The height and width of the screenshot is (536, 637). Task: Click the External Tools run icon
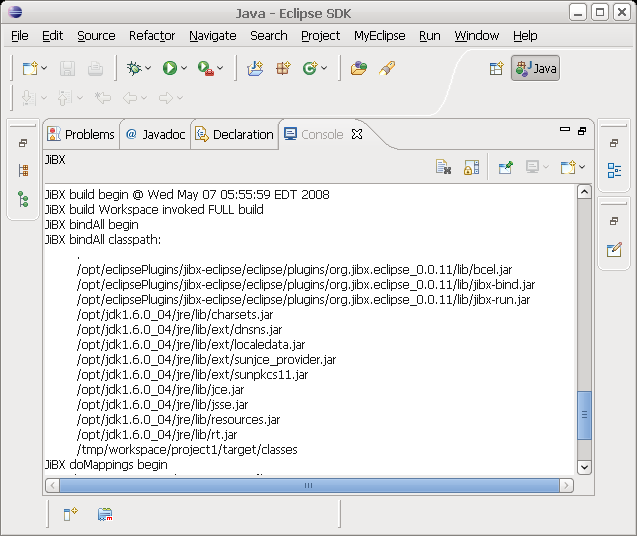pos(206,68)
